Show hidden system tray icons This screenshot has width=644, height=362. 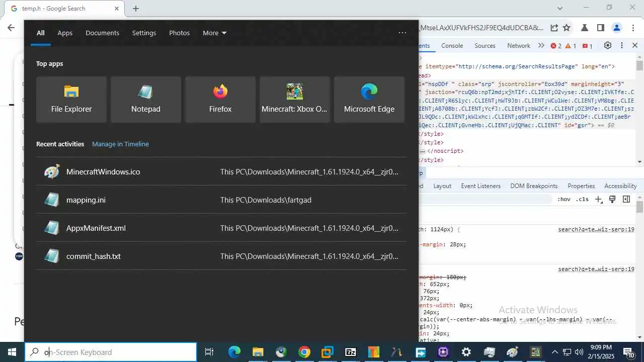point(555,352)
